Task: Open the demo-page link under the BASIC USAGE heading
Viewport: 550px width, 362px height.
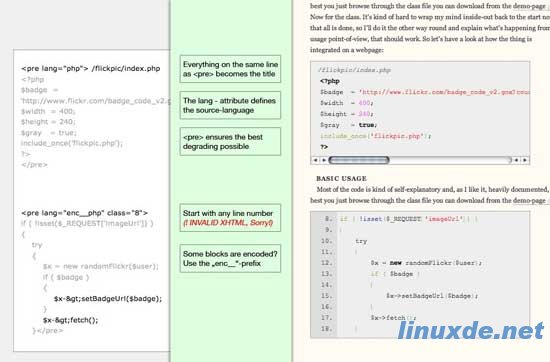Action: click(x=529, y=201)
